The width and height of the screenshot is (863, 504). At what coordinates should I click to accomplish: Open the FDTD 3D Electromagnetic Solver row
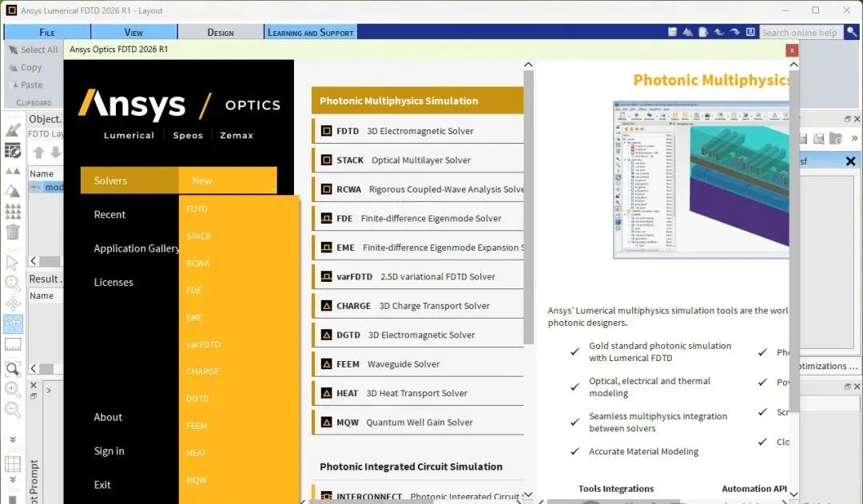click(x=418, y=131)
